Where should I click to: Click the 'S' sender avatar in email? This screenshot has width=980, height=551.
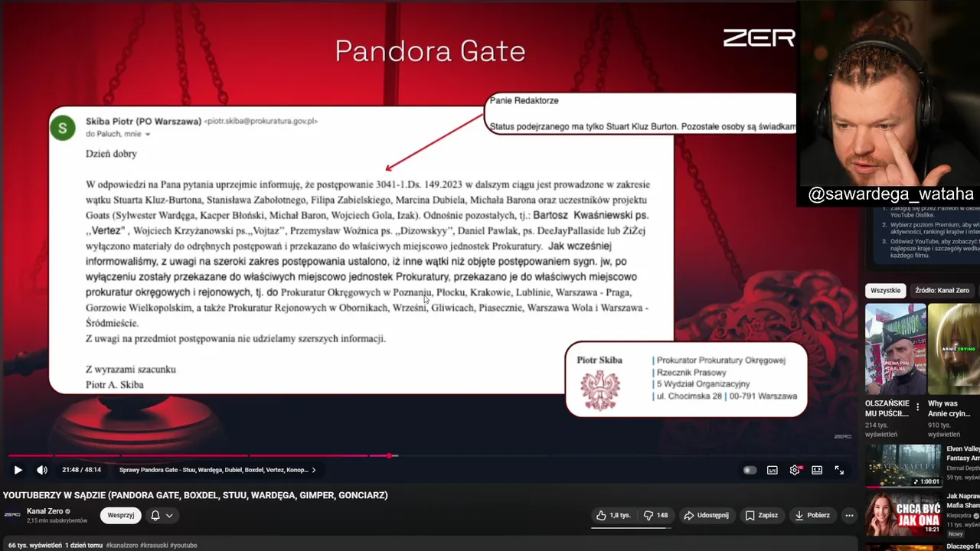click(x=63, y=128)
